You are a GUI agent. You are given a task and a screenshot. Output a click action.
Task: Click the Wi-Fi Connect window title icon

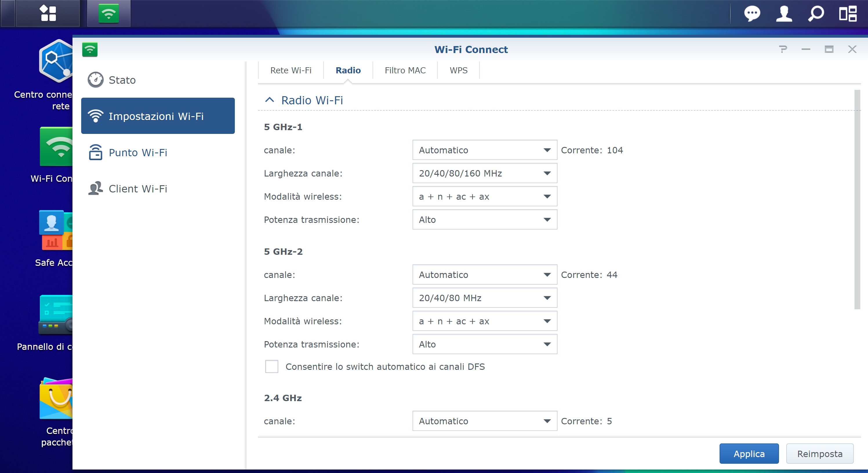click(90, 50)
